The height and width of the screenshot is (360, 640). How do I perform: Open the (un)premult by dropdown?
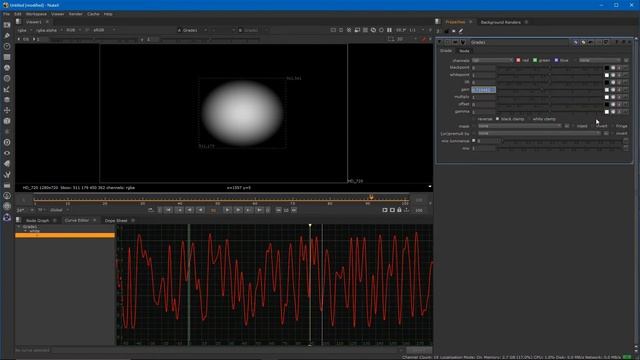pos(539,133)
